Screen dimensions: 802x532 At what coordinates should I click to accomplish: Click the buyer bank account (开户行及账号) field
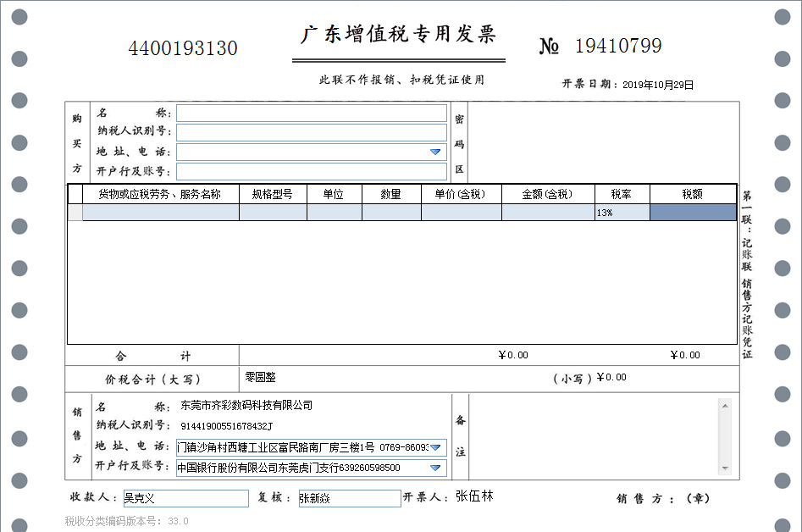point(312,171)
